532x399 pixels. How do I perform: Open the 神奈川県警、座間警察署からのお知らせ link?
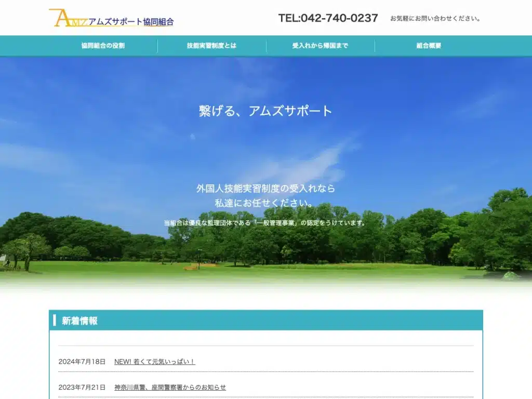pyautogui.click(x=170, y=387)
